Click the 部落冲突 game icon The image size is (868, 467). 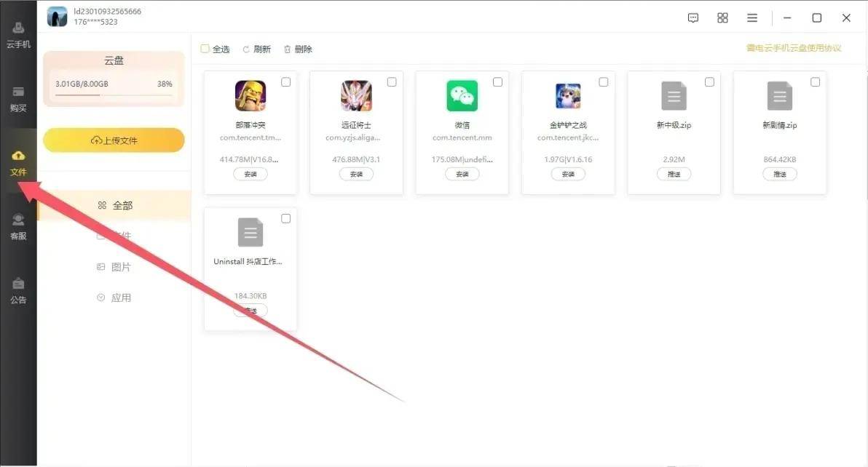[250, 96]
